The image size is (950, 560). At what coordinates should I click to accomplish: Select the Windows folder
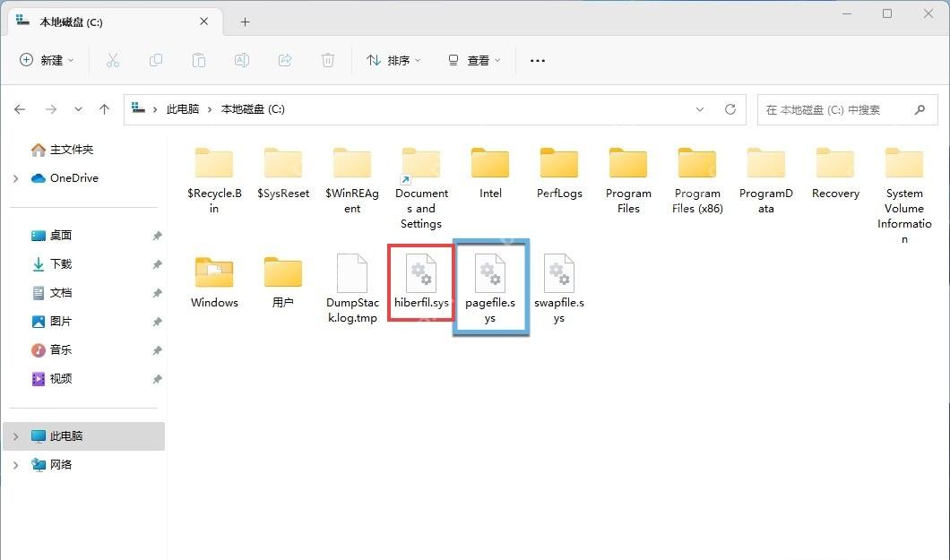[x=214, y=282]
